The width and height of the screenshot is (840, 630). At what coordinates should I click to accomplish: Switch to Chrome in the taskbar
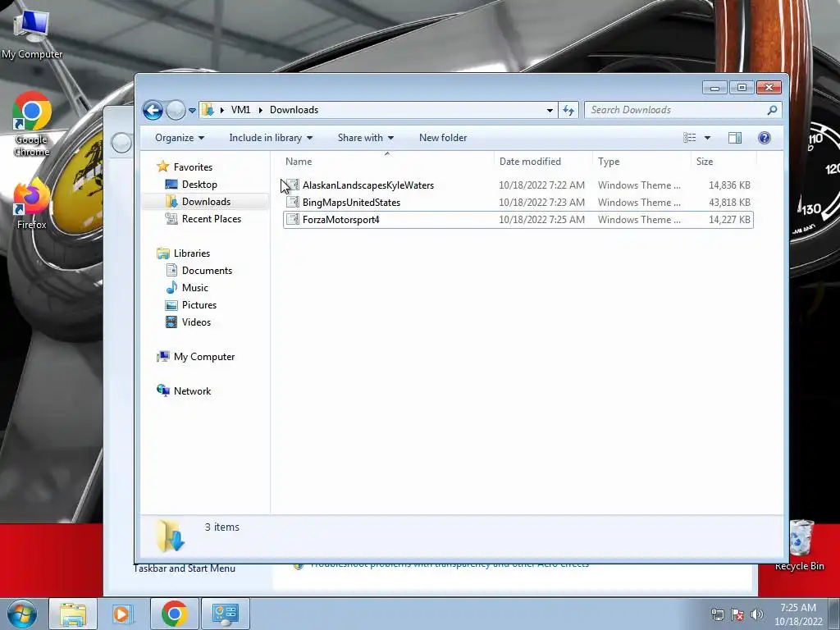174,614
